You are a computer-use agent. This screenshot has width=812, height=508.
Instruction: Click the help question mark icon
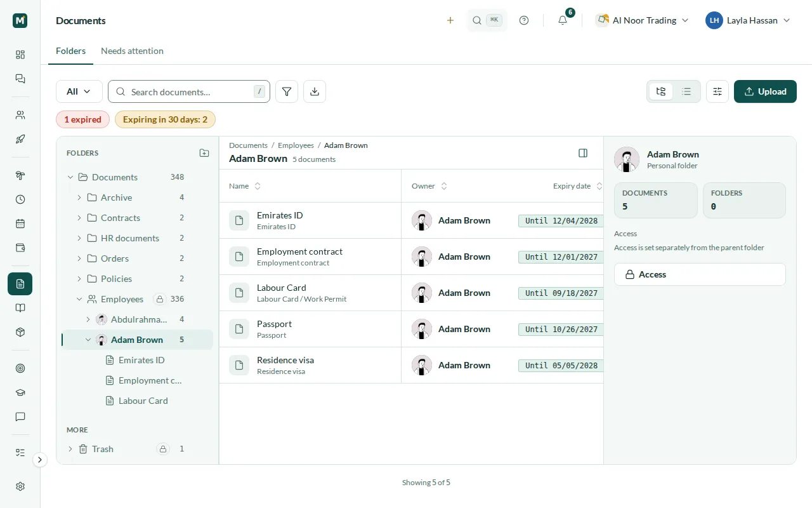(524, 20)
